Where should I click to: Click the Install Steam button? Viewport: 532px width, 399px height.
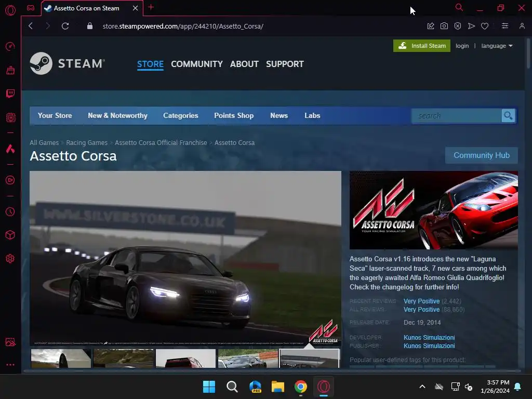(422, 46)
